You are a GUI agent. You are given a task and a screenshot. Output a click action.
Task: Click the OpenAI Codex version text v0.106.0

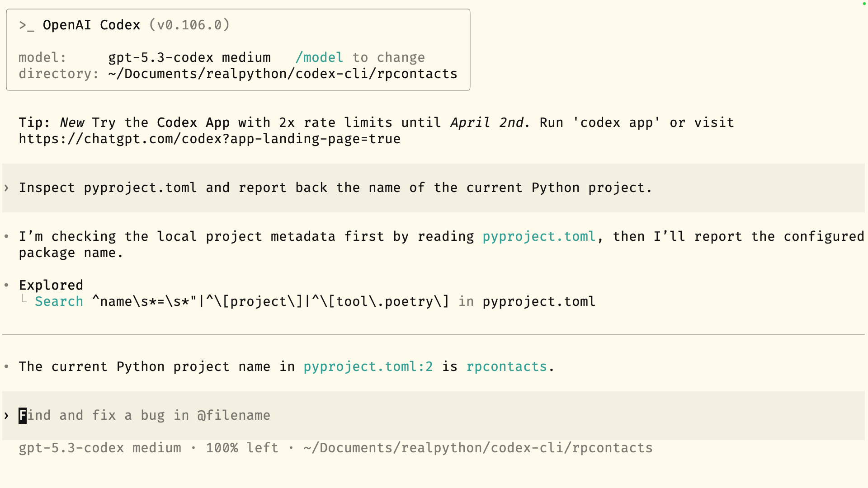click(189, 25)
